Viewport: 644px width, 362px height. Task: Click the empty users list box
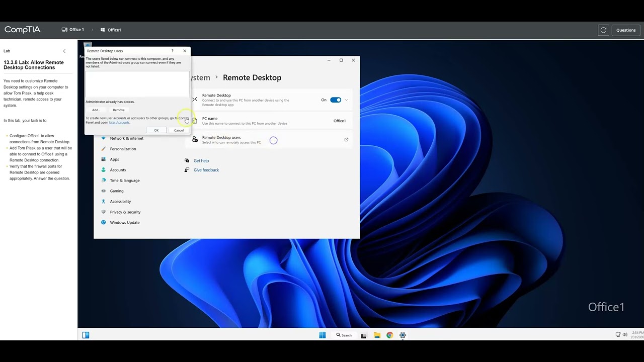(137, 84)
